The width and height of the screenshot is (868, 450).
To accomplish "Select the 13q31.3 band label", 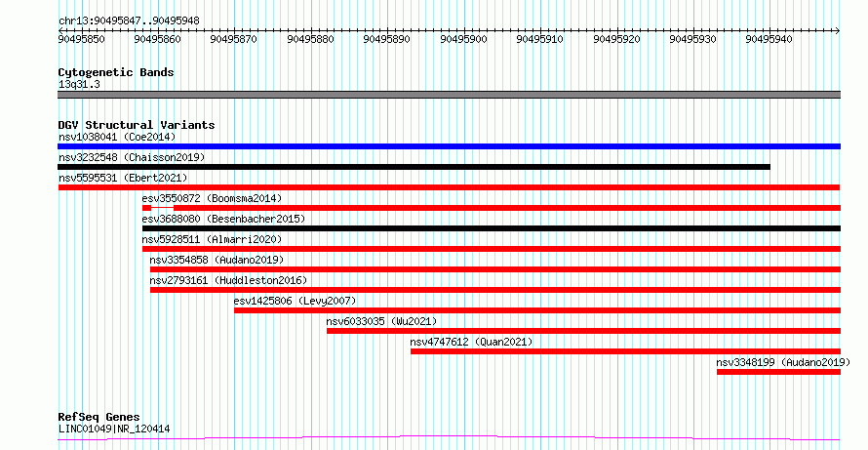I will click(x=79, y=85).
